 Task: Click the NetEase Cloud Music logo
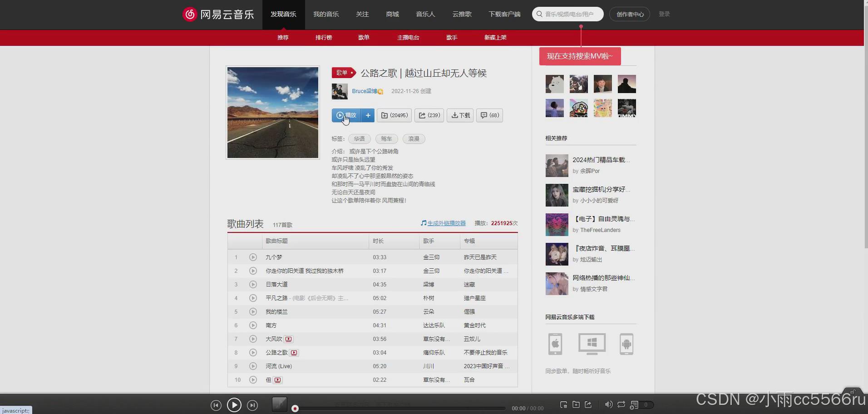218,14
